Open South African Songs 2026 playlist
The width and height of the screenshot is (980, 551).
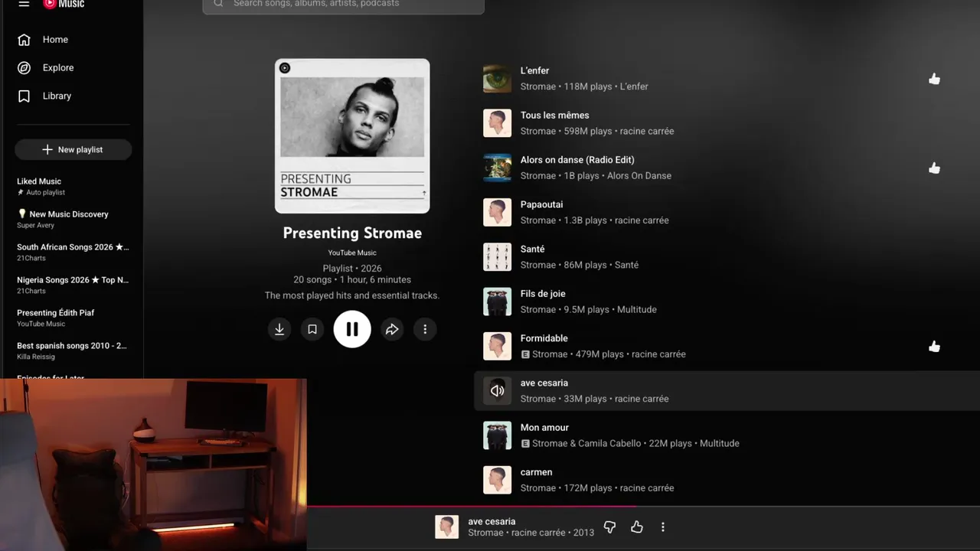[73, 253]
